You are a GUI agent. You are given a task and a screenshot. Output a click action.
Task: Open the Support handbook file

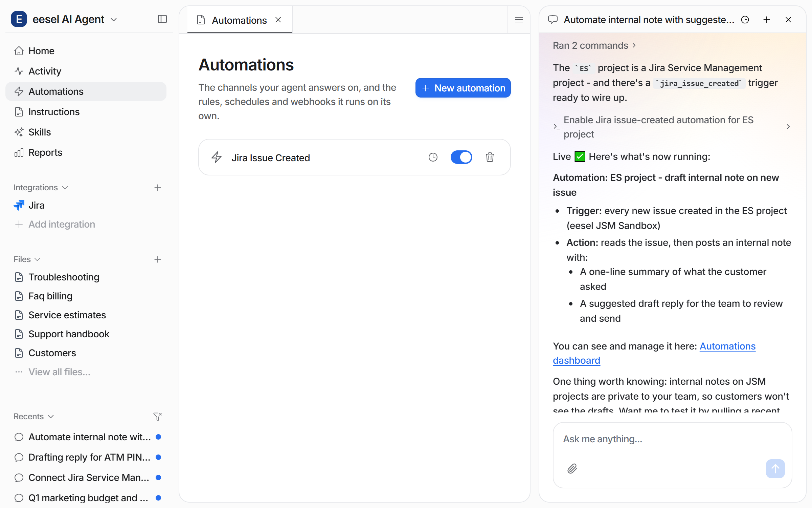tap(86, 334)
